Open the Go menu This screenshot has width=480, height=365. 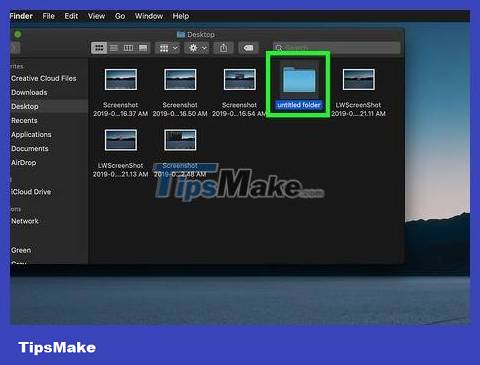120,16
